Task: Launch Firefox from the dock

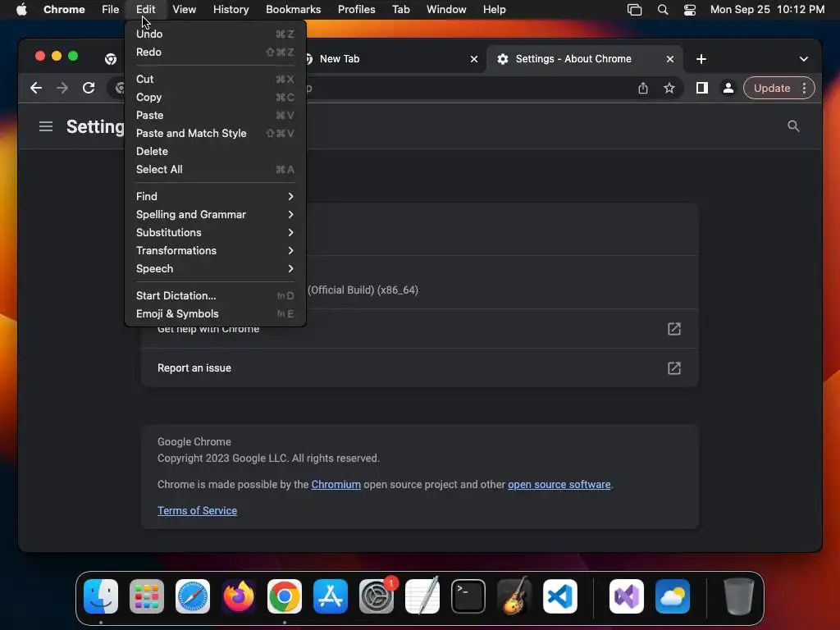Action: click(239, 596)
